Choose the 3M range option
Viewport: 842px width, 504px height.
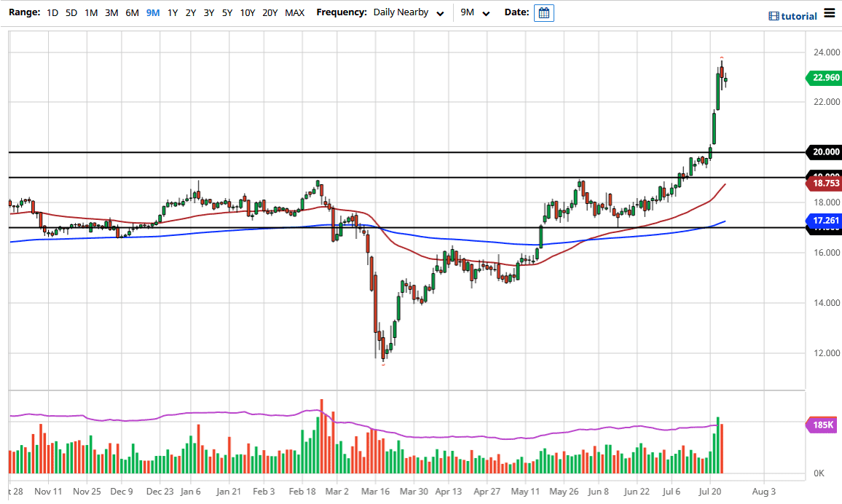[x=111, y=12]
